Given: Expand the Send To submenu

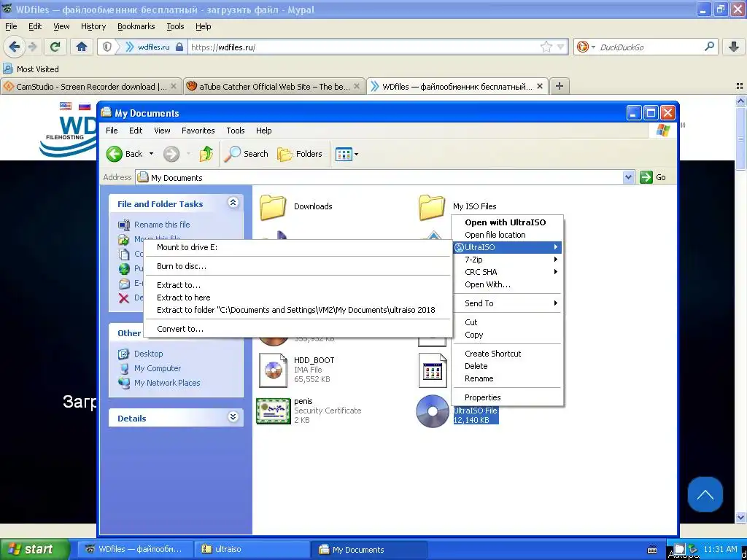Looking at the screenshot, I should (x=507, y=303).
